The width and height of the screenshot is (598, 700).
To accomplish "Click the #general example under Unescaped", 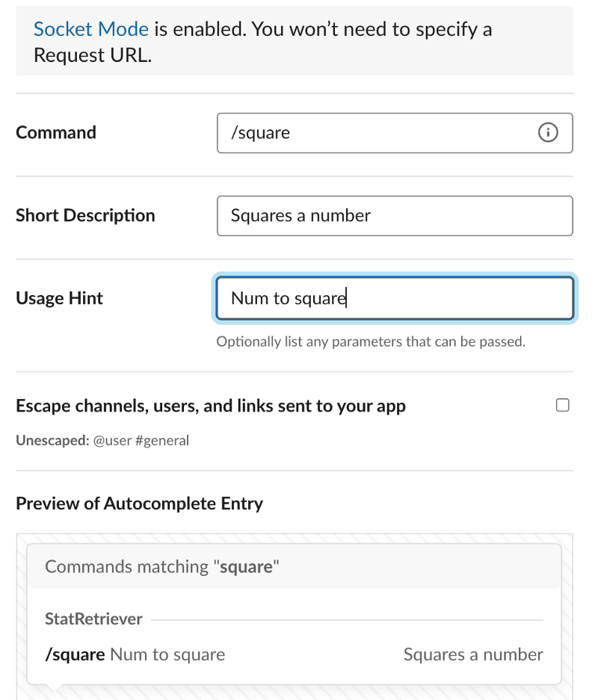I will click(163, 441).
